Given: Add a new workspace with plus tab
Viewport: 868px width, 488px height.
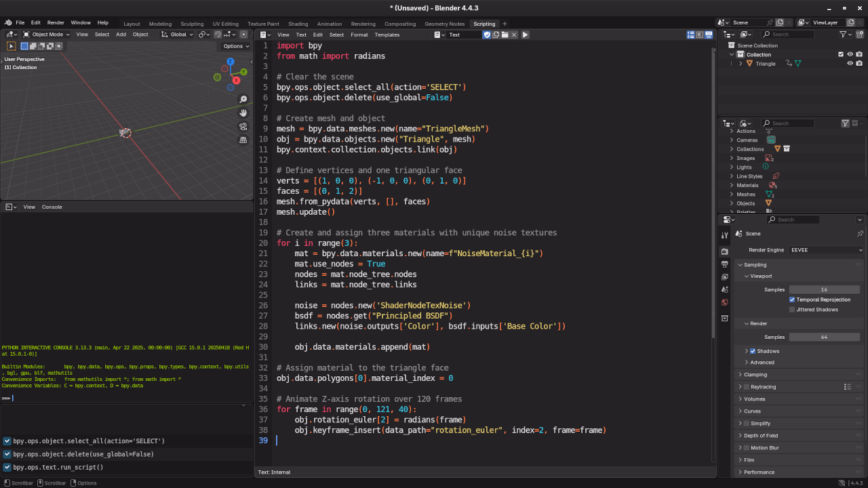Looking at the screenshot, I should tap(505, 24).
